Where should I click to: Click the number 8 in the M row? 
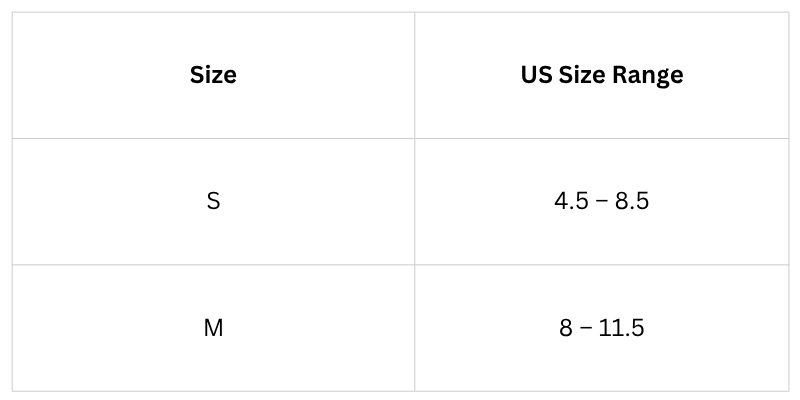click(567, 327)
